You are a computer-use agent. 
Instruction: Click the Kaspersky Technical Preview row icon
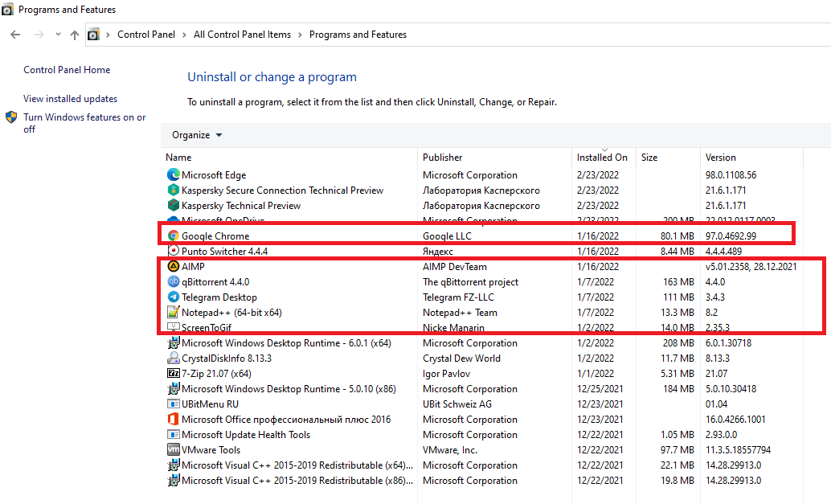coord(174,205)
